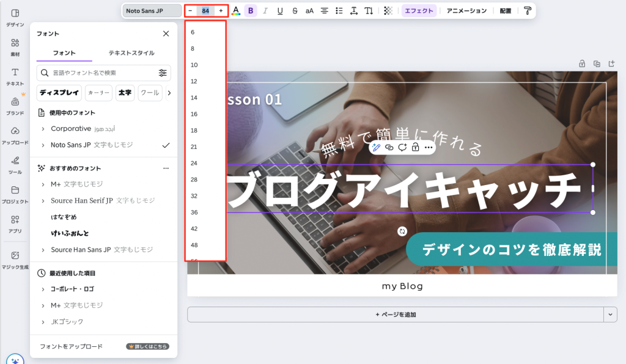Image resolution: width=626 pixels, height=364 pixels.
Task: Click the lock icon in floating text toolbar
Action: click(x=415, y=147)
